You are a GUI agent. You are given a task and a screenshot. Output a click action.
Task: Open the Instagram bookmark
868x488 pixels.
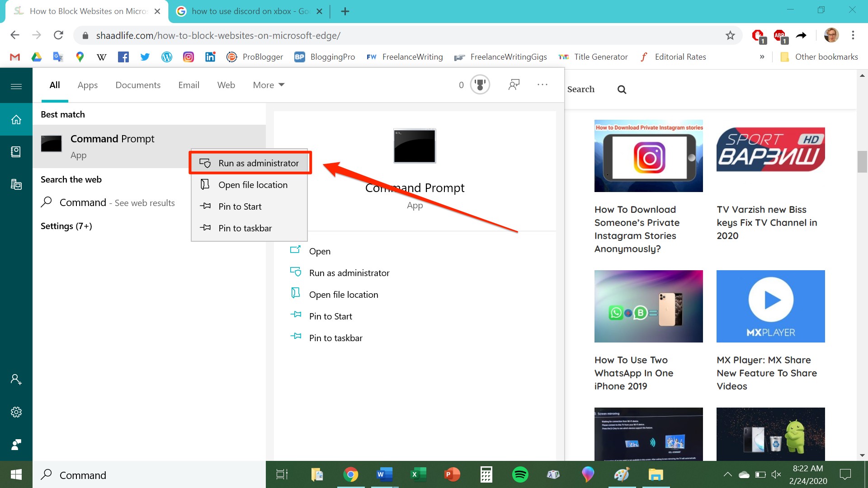(189, 56)
